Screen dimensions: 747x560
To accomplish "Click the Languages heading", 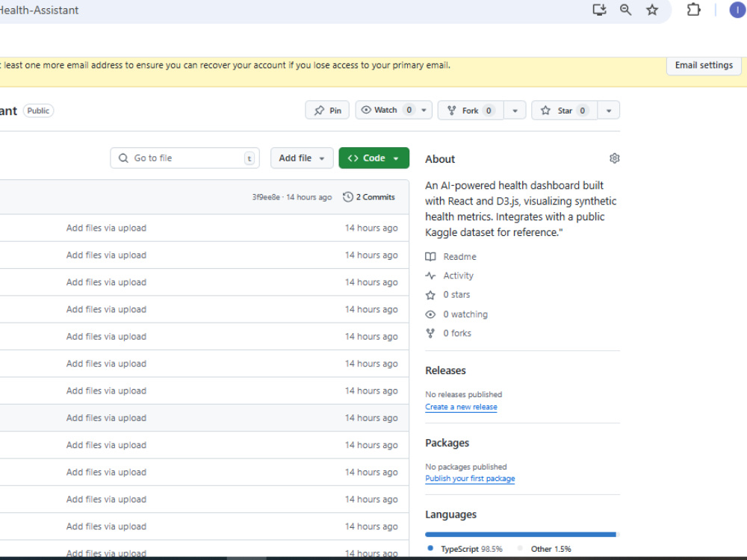I will tap(450, 514).
